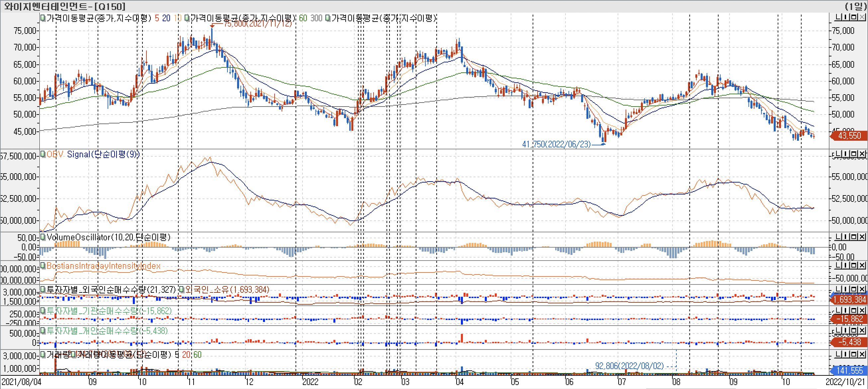Maximize the foreign net-buy (외국인순매수) panel
This screenshot has height=389, width=868.
click(854, 289)
